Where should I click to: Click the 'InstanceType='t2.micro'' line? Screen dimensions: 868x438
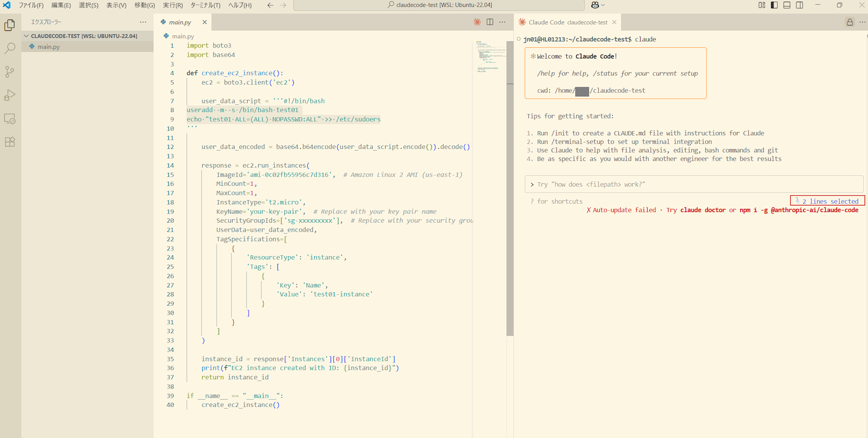[261, 202]
